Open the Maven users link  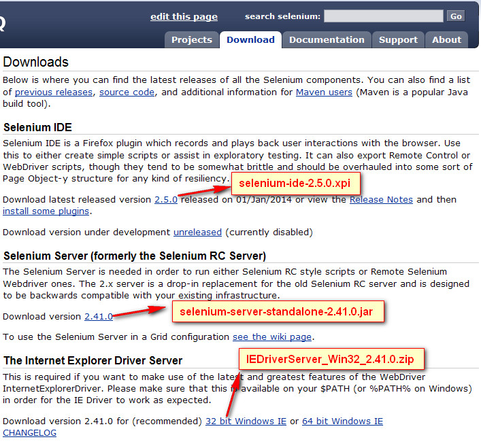[x=324, y=92]
